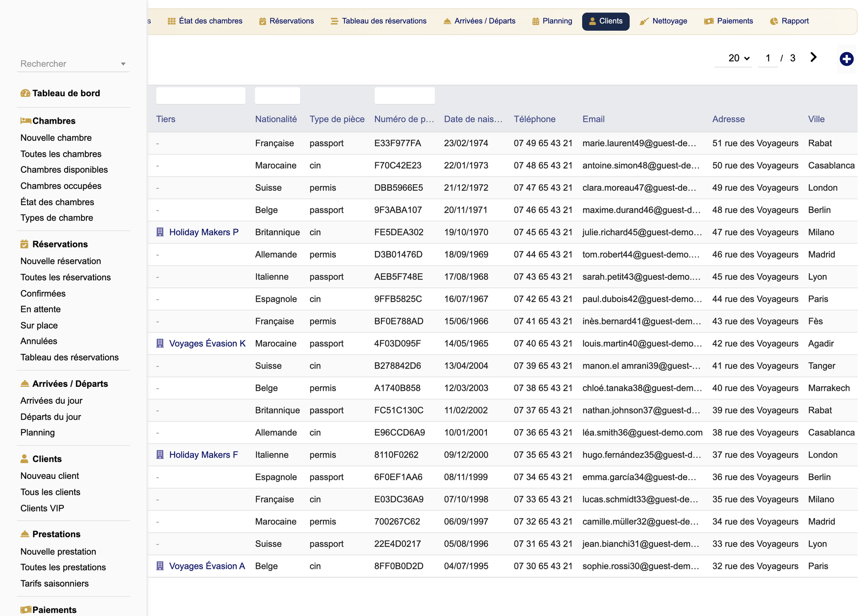866x616 pixels.
Task: Click the Prestations bell icon in sidebar
Action: [x=25, y=534]
